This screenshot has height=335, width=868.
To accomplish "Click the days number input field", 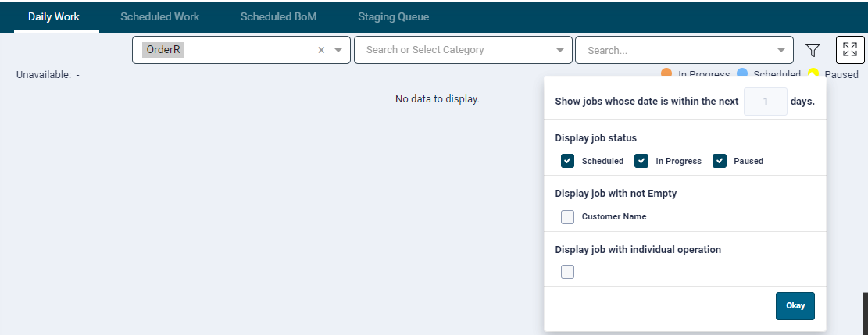I will 765,102.
